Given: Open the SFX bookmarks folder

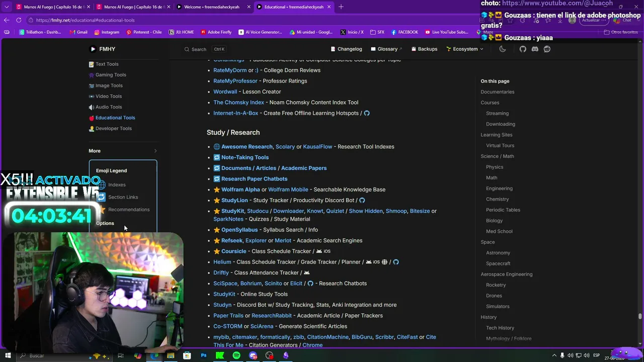Looking at the screenshot, I should click(x=377, y=32).
